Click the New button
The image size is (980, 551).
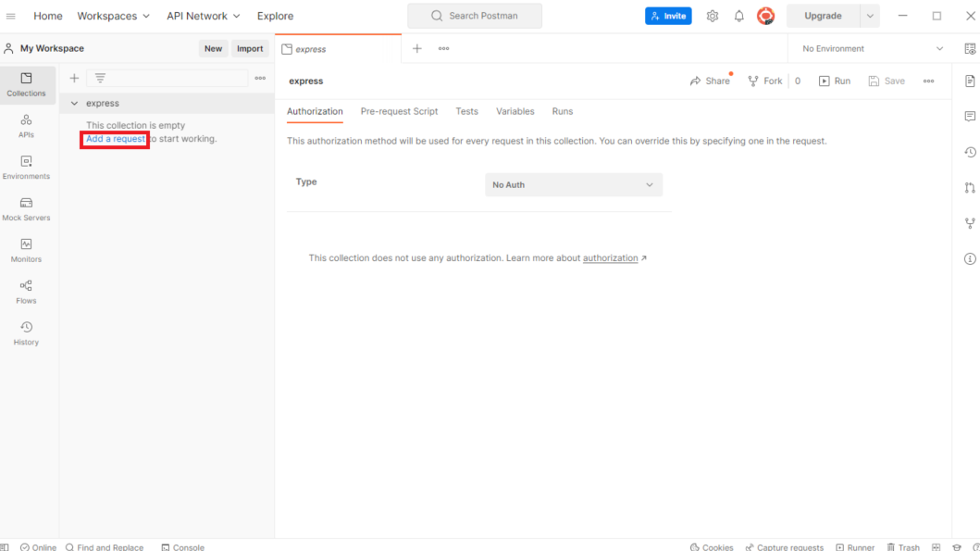click(213, 49)
